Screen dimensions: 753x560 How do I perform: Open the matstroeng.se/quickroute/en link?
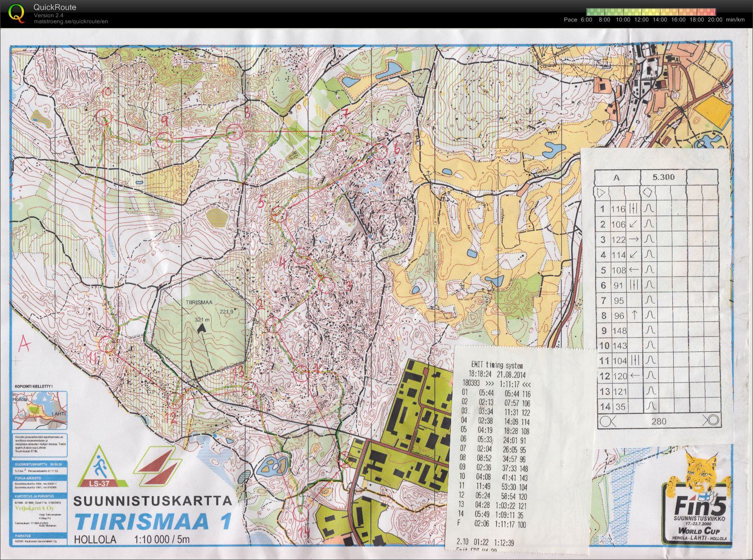pos(71,21)
